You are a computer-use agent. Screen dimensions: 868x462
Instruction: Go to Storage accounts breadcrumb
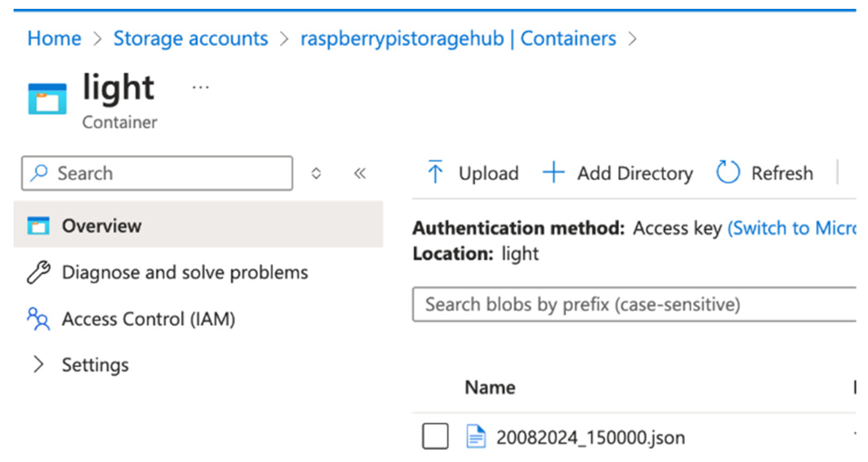coord(191,39)
